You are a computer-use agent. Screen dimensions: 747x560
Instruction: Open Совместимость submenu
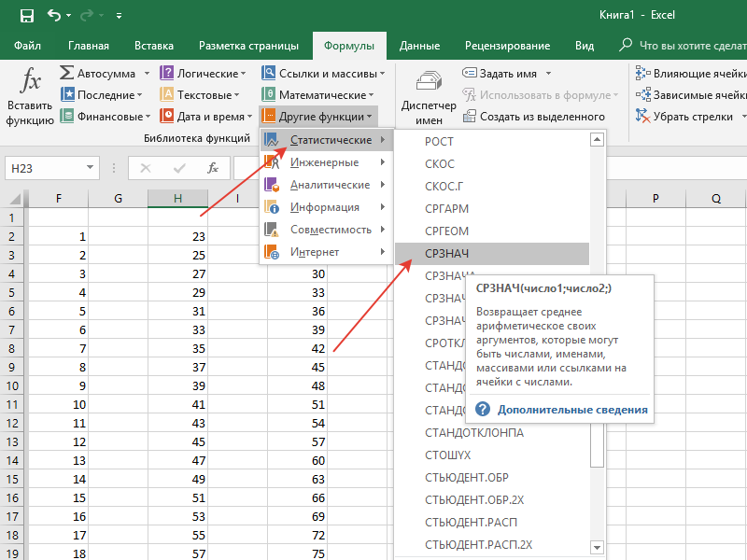326,230
